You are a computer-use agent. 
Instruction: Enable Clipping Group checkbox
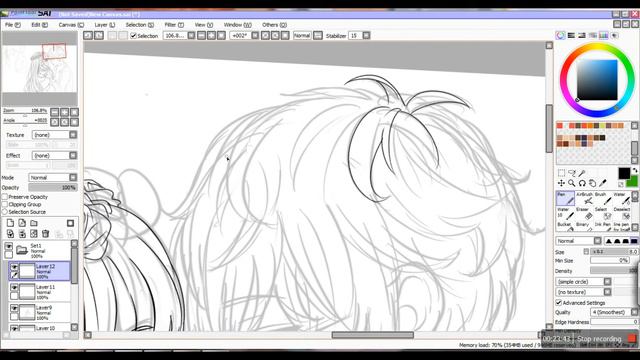[5, 204]
